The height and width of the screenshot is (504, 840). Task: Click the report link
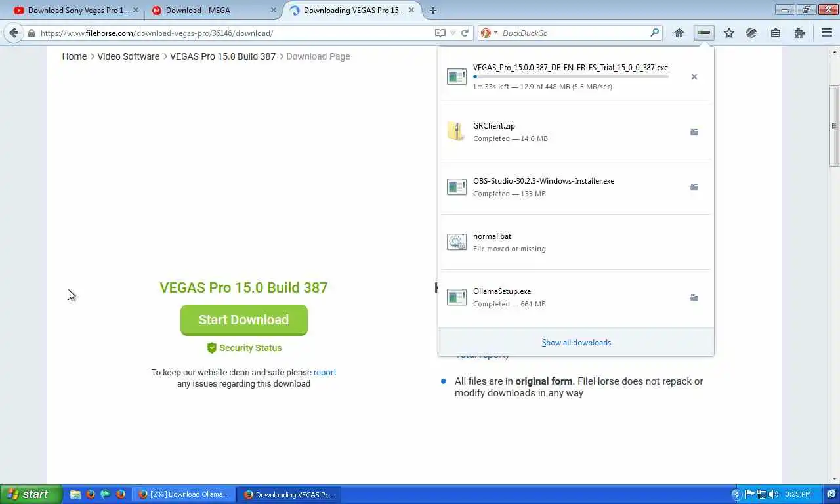(325, 372)
